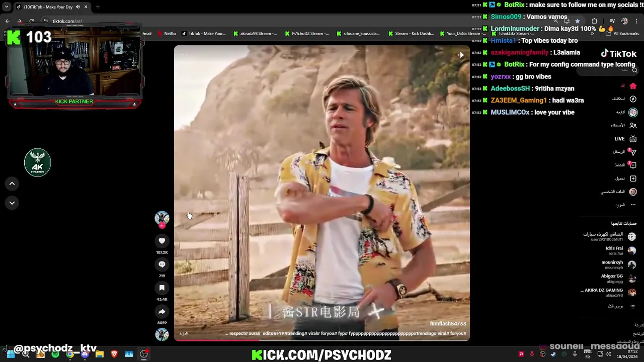Open Steam tray icon
644x362 pixels.
coord(553,354)
